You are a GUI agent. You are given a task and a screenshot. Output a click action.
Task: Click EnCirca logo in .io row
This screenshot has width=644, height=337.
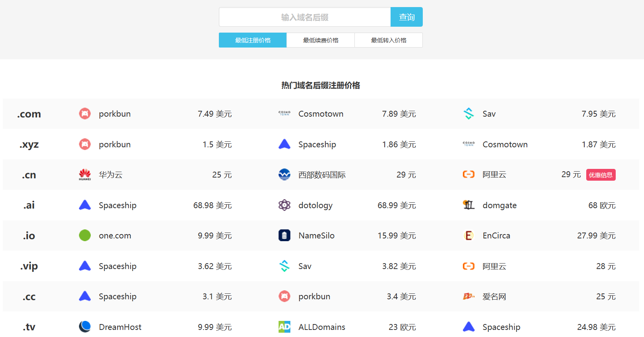coord(469,235)
